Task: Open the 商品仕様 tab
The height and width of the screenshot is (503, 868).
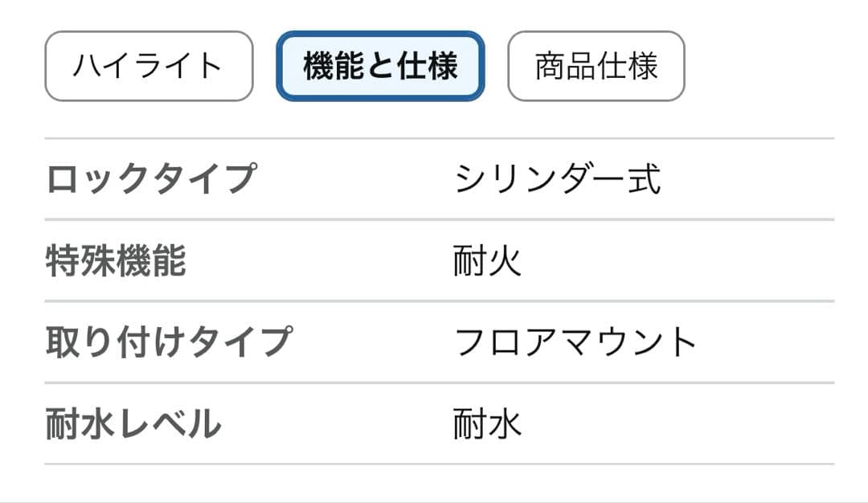Action: pyautogui.click(x=596, y=67)
